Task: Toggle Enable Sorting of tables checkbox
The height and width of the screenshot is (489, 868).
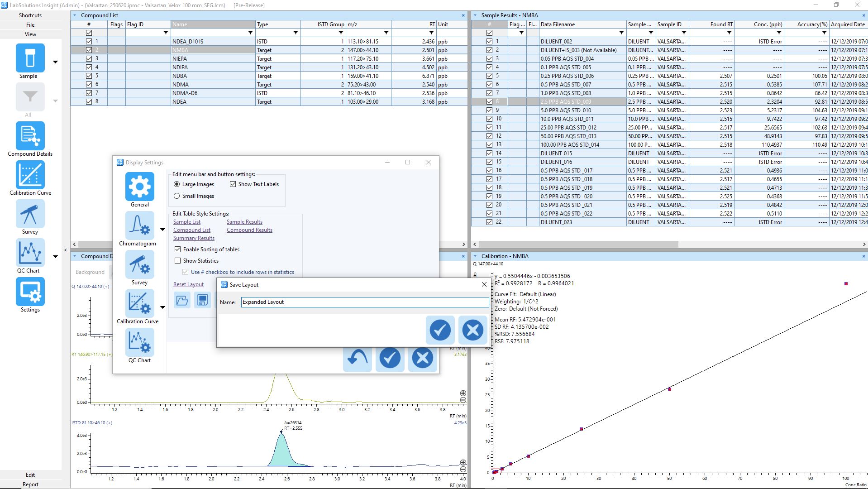Action: coord(178,249)
